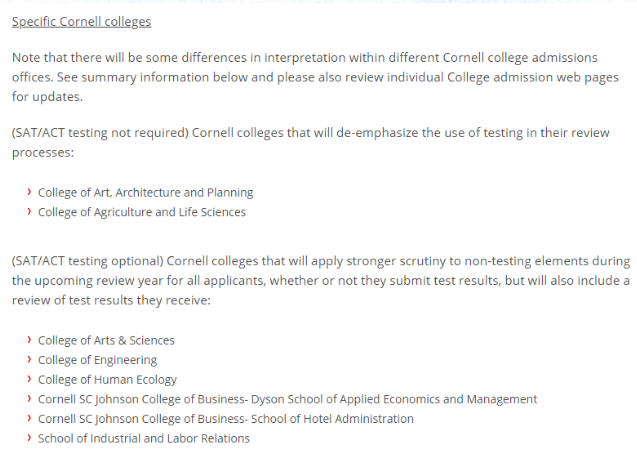Click the SAT/ACT testing not required paragraph
Image resolution: width=637 pixels, height=453 pixels.
click(311, 143)
